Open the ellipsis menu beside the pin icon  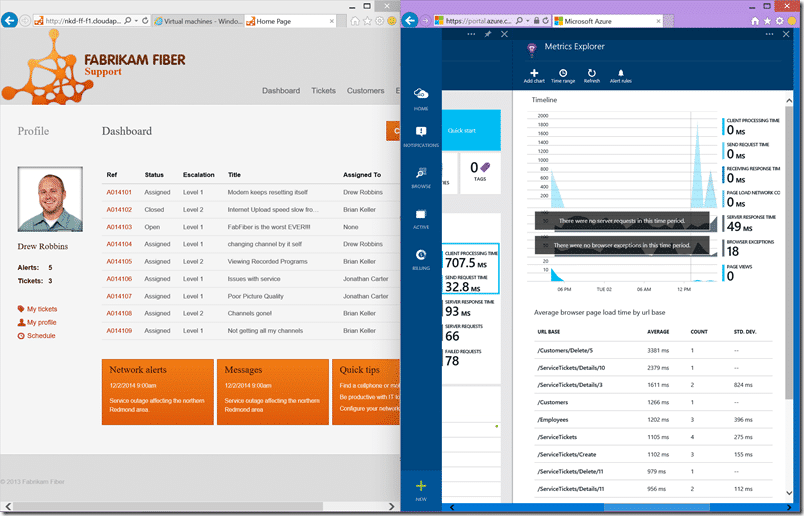[x=471, y=34]
